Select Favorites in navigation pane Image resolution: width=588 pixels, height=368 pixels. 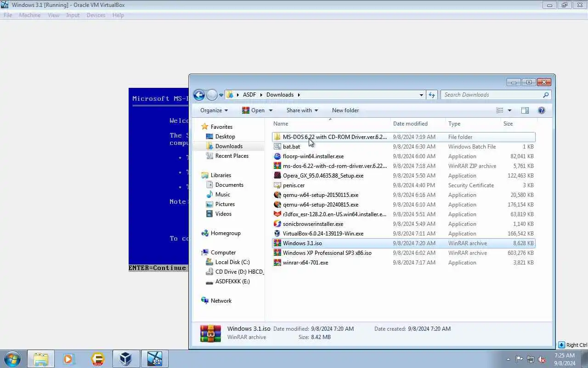(221, 127)
